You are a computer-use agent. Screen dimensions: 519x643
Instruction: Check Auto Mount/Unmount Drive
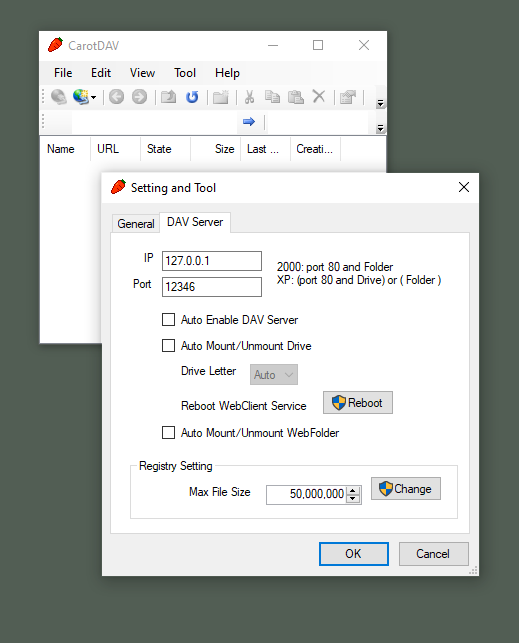click(x=168, y=346)
